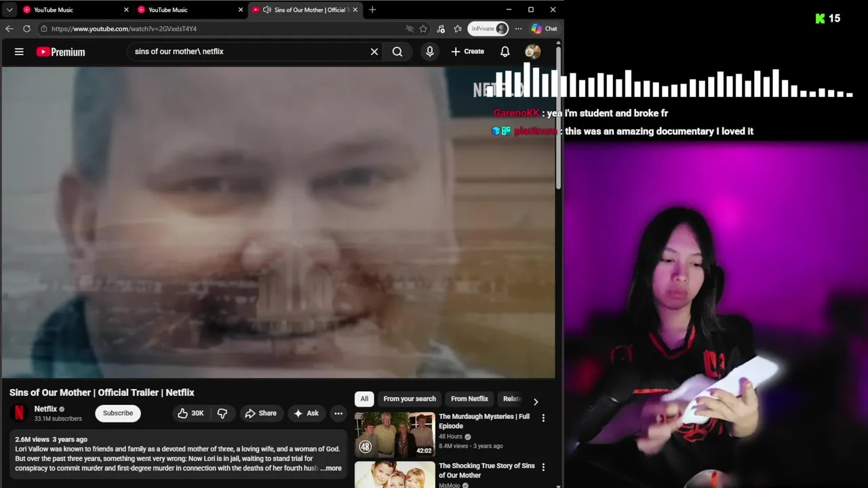Open options for Murdaugh Mysteries video

[x=543, y=418]
